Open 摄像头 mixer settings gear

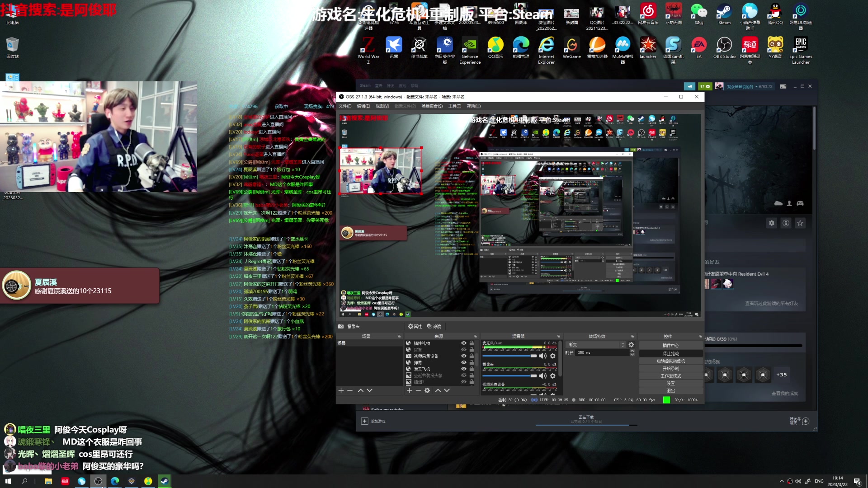[552, 376]
